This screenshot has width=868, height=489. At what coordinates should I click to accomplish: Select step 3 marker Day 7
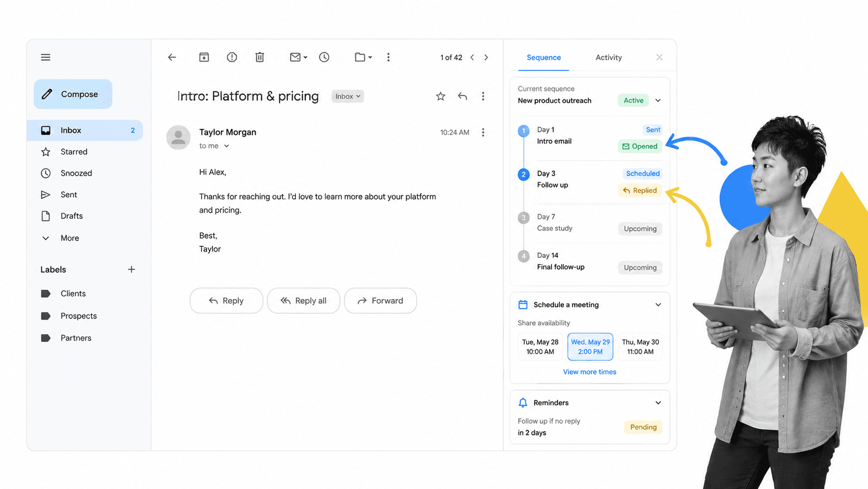coord(524,217)
